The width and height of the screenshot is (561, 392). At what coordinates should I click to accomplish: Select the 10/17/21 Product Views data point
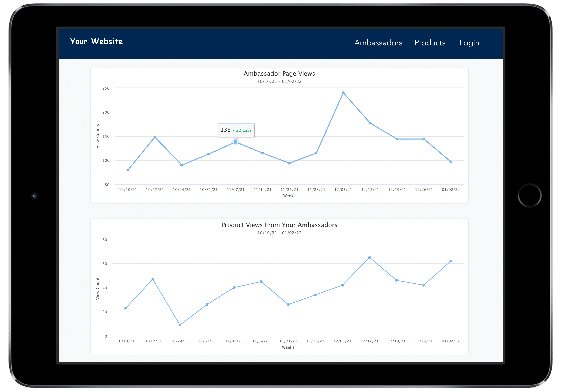click(x=153, y=279)
